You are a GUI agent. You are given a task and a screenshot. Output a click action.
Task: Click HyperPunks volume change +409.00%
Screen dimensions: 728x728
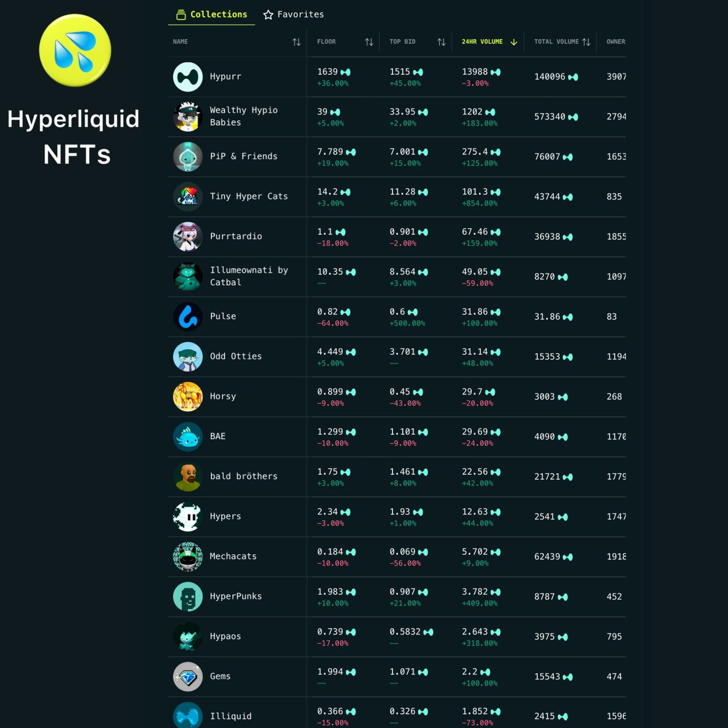point(480,604)
